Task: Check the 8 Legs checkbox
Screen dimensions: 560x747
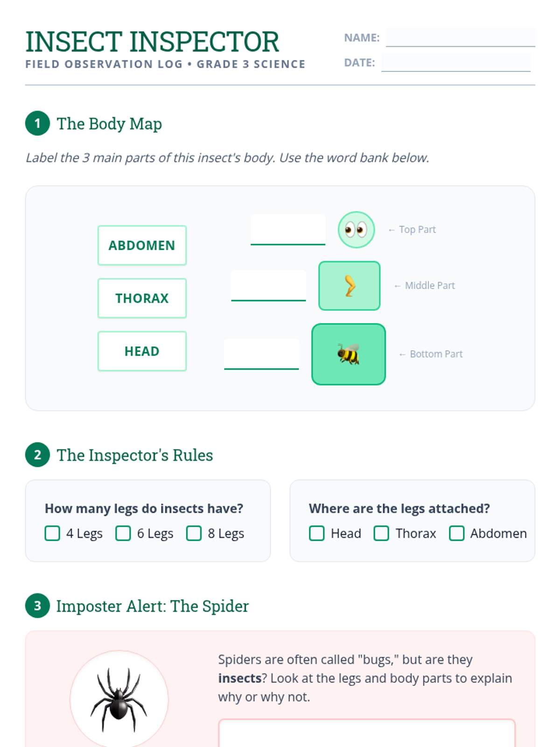Action: 194,533
